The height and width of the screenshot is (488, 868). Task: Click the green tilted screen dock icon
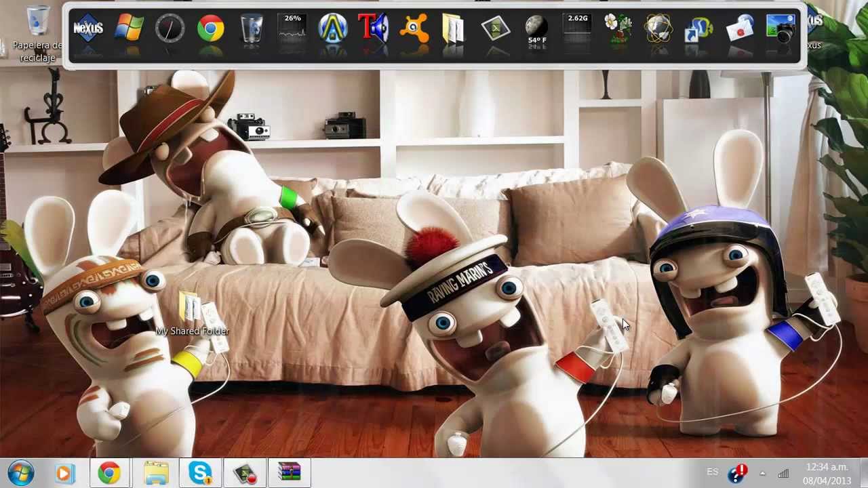click(x=496, y=29)
